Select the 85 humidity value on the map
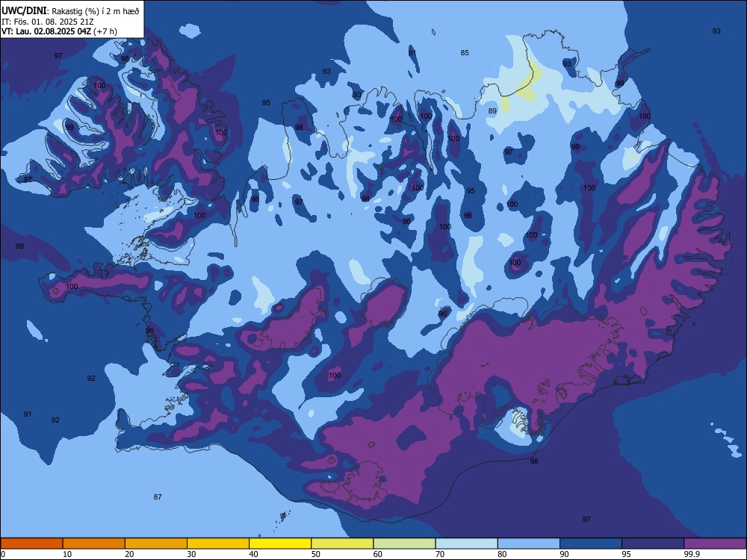Screen dimensions: 747x560 [465, 52]
